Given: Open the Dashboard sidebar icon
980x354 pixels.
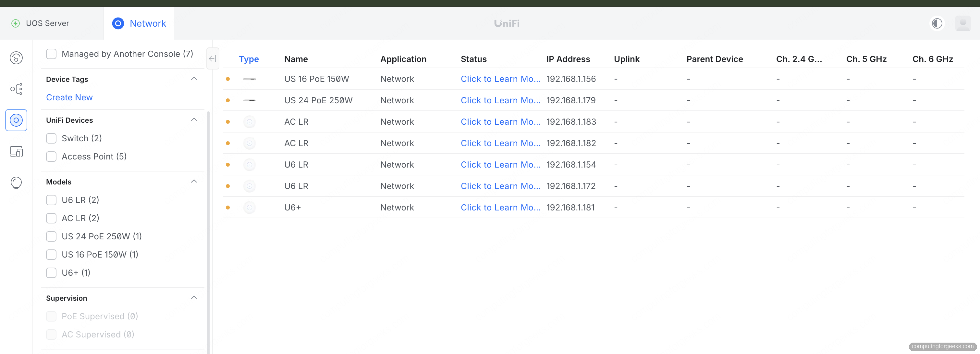Looking at the screenshot, I should [16, 58].
